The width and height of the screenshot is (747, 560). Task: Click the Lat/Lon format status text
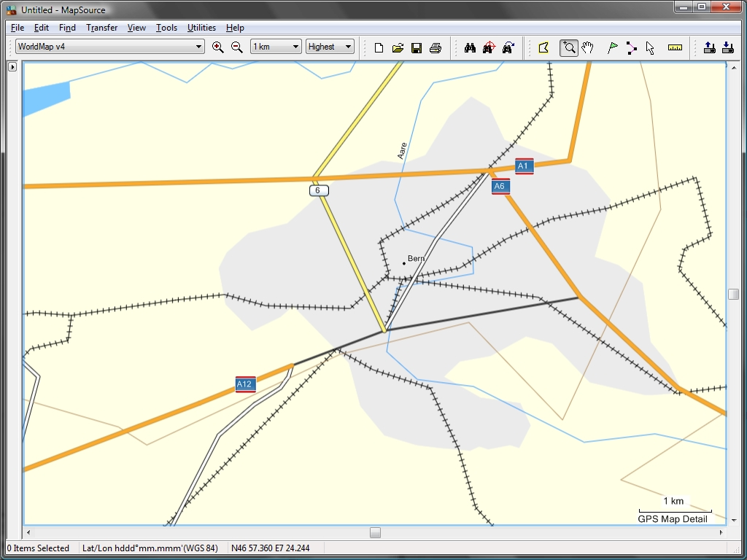[x=150, y=548]
